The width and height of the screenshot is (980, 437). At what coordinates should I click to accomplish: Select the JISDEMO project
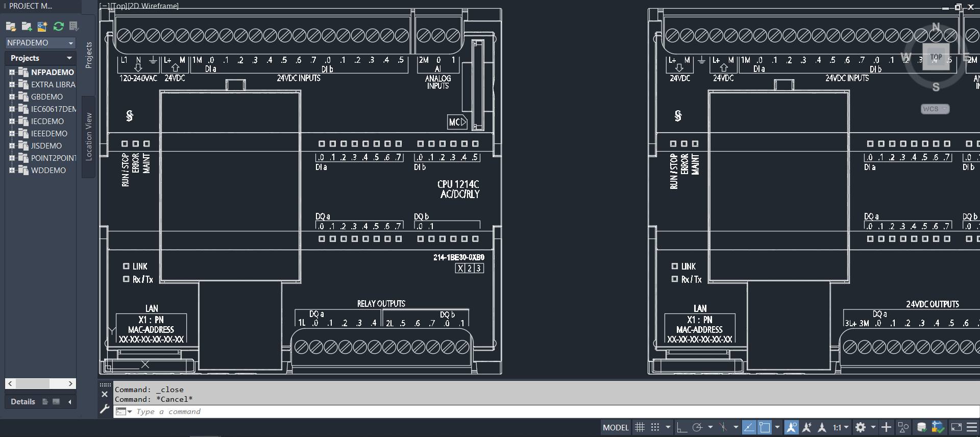click(46, 146)
